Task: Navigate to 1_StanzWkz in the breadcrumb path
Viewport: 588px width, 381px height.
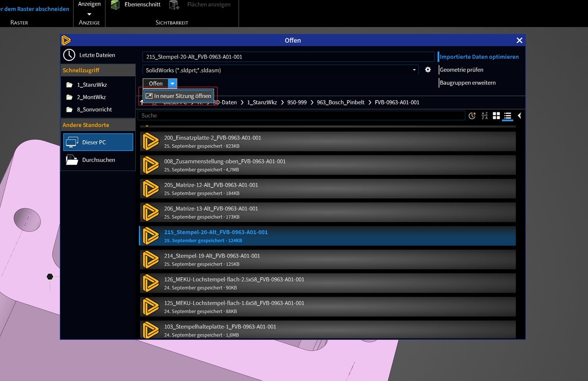Action: pyautogui.click(x=262, y=102)
